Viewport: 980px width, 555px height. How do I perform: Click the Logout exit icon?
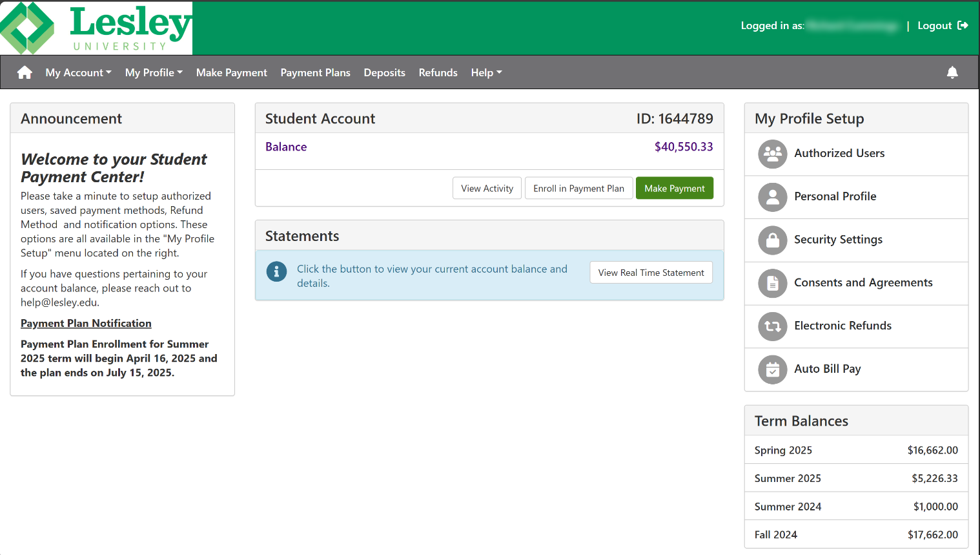point(963,25)
